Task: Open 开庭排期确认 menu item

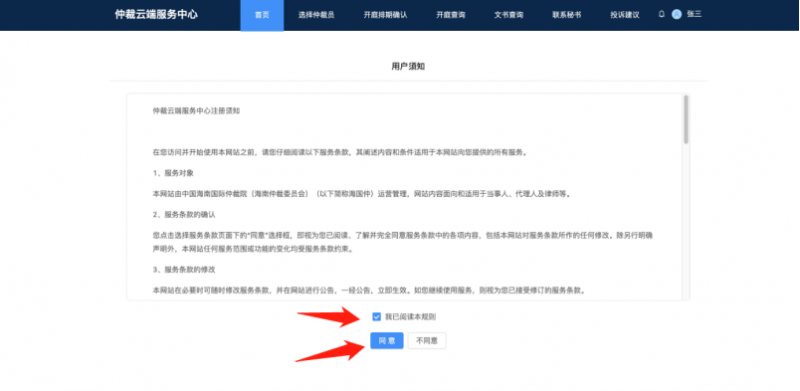Action: click(x=385, y=15)
